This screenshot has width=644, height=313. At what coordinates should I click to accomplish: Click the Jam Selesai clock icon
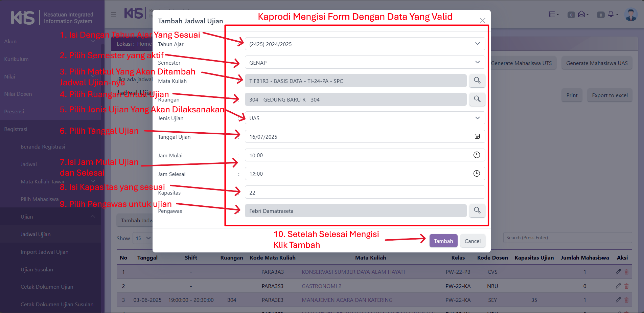(x=476, y=174)
